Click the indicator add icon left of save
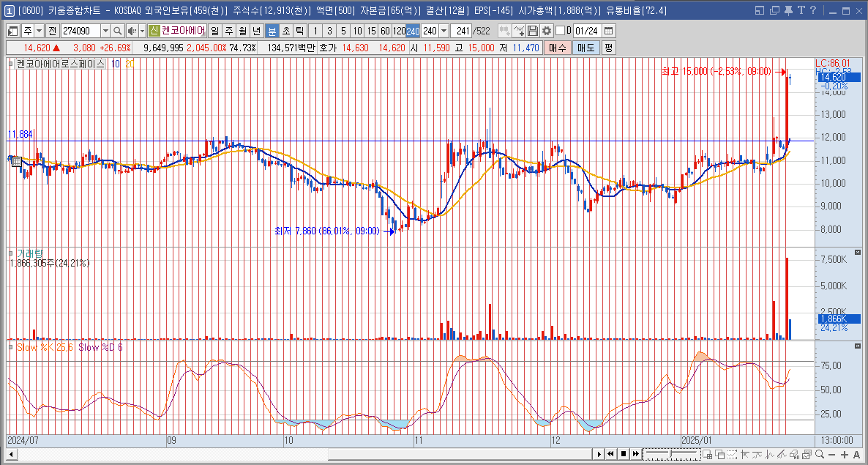 tap(519, 31)
